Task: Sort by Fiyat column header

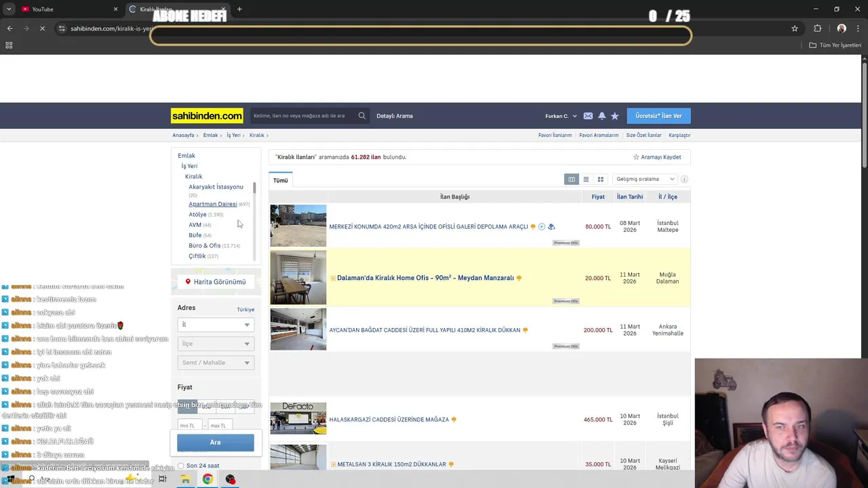Action: (x=598, y=197)
